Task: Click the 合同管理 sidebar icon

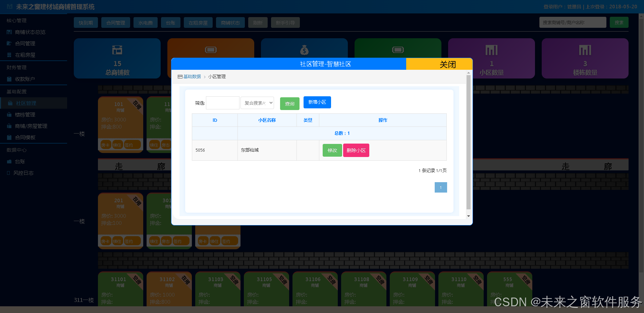Action: tap(9, 44)
